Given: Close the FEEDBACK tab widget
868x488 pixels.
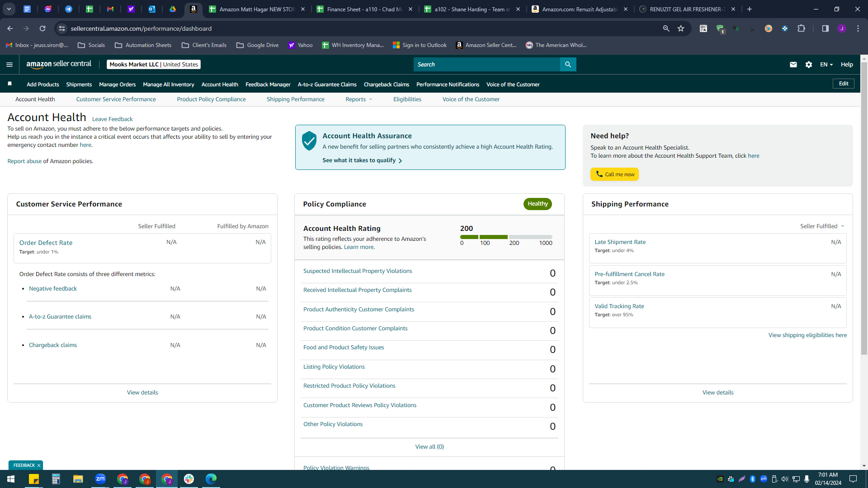Looking at the screenshot, I should (39, 465).
